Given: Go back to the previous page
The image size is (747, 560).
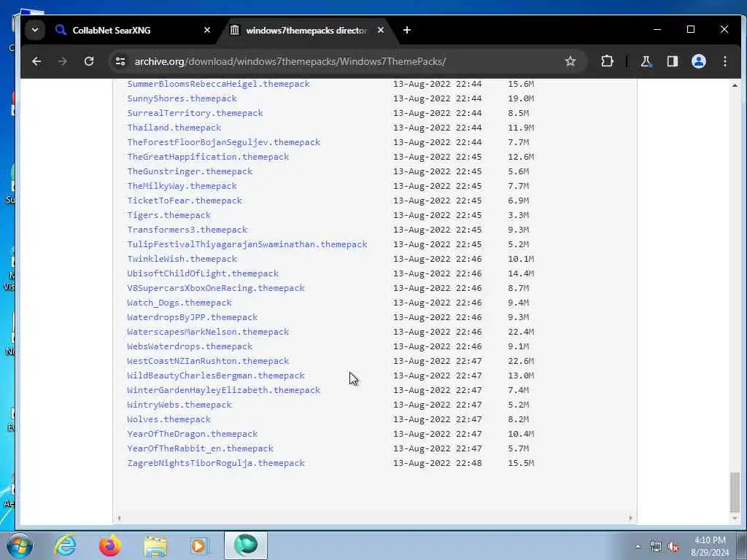Looking at the screenshot, I should tap(36, 61).
